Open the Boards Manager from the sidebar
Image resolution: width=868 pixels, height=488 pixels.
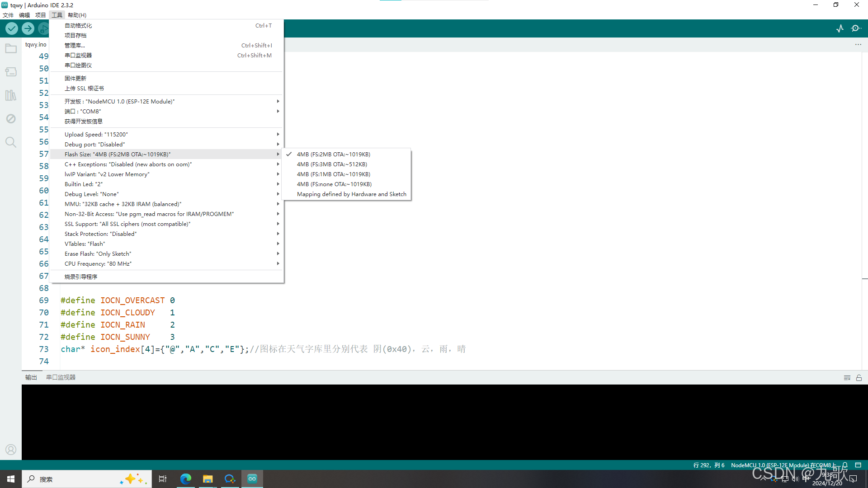10,71
